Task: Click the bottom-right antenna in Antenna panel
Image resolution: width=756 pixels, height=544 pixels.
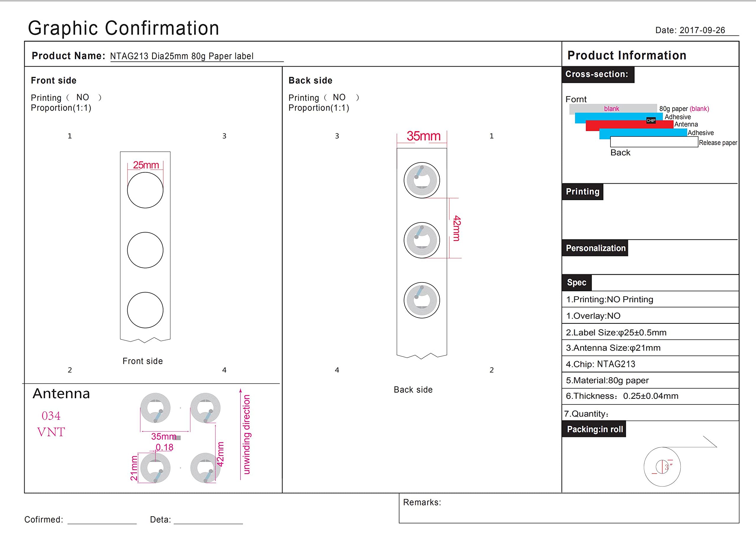Action: pos(205,468)
